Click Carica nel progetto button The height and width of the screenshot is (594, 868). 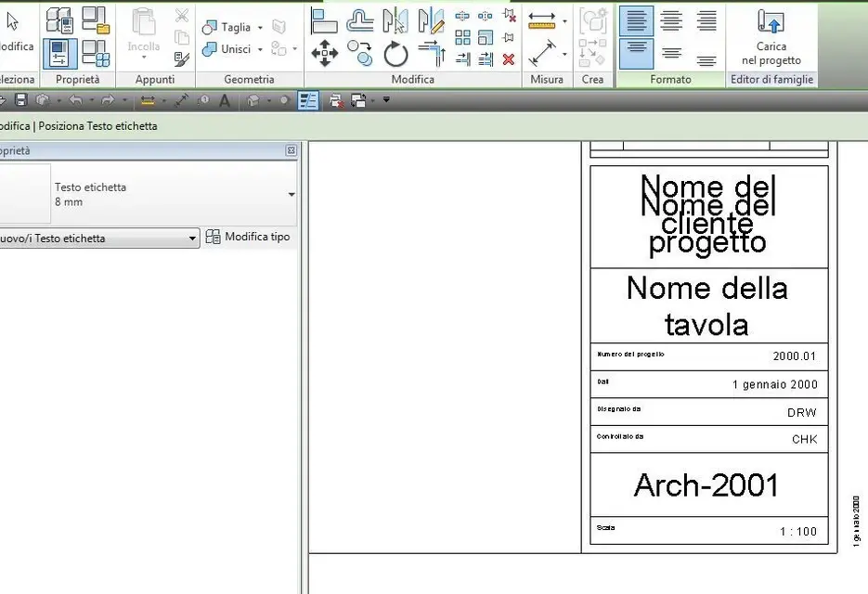pyautogui.click(x=771, y=37)
